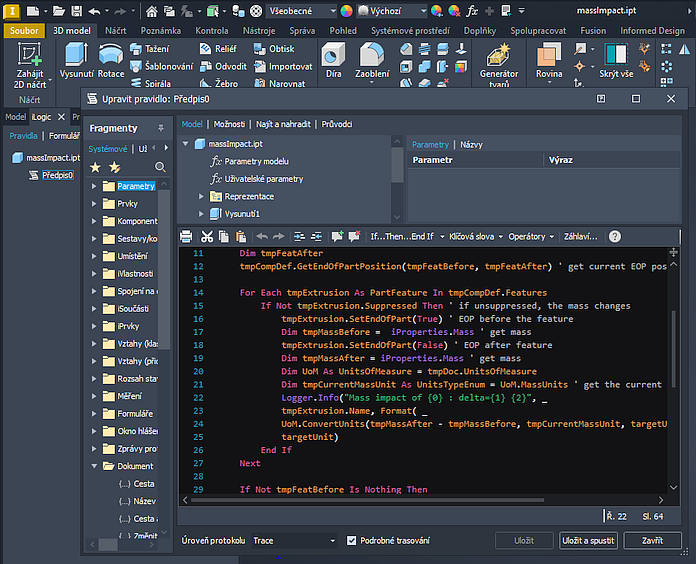696x564 pixels.
Task: Collapse the Dokument folder in Fragmenty
Action: (x=94, y=466)
